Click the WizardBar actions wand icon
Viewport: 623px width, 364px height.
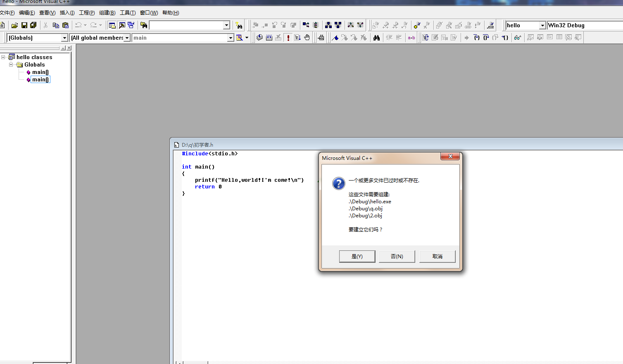click(239, 38)
